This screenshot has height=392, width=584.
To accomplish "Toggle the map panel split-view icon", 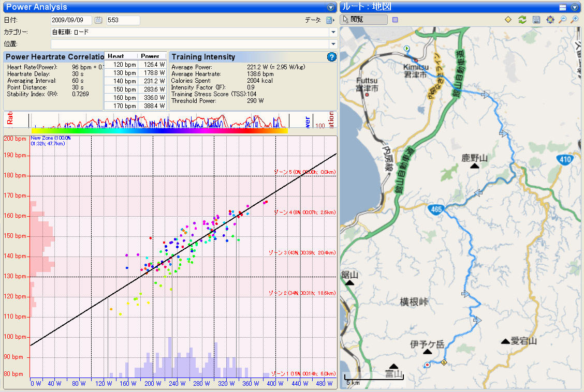I will coord(563,7).
